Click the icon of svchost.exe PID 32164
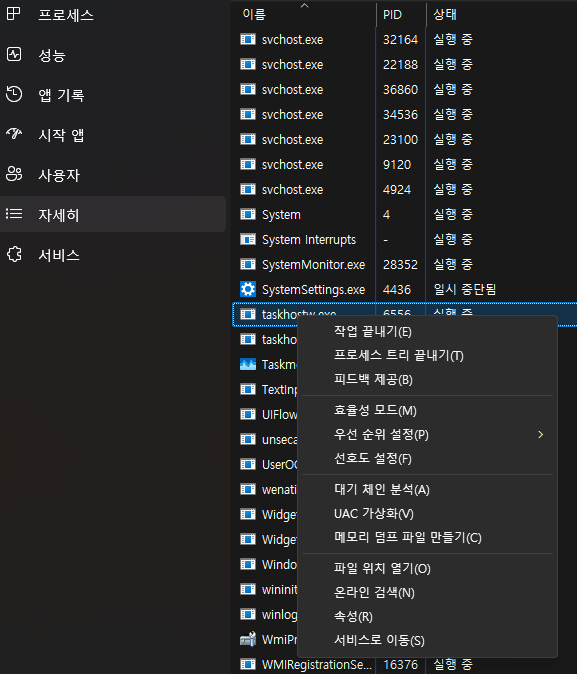 248,40
